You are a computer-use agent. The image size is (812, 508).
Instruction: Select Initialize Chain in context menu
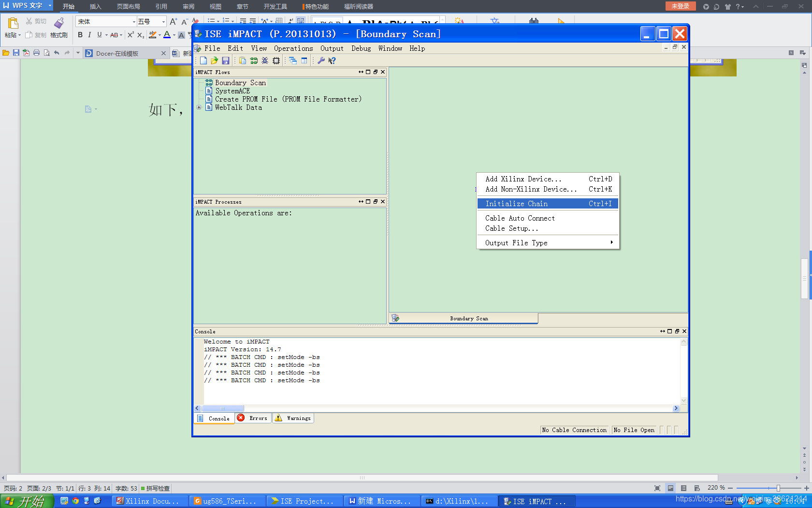coord(548,204)
